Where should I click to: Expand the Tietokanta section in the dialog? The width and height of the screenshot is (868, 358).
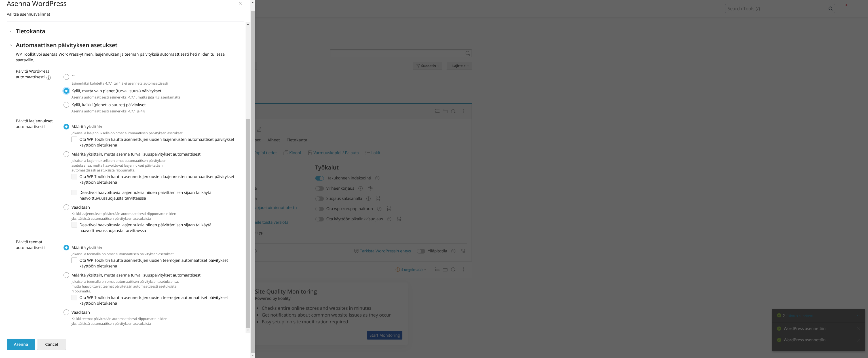point(30,32)
